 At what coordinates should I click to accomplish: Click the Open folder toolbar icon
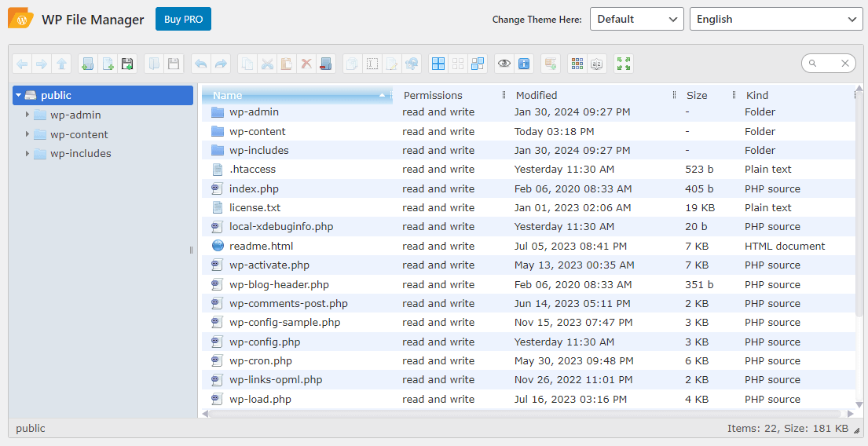click(x=154, y=64)
